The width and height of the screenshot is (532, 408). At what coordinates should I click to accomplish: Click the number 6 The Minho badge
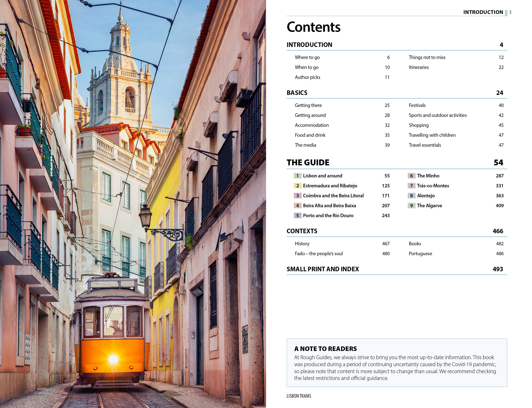coord(411,176)
